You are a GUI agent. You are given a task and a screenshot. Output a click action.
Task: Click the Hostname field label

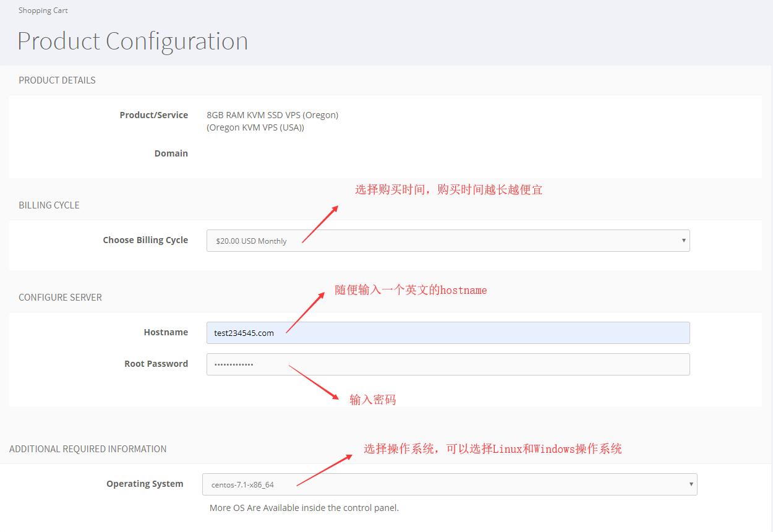[x=166, y=332]
